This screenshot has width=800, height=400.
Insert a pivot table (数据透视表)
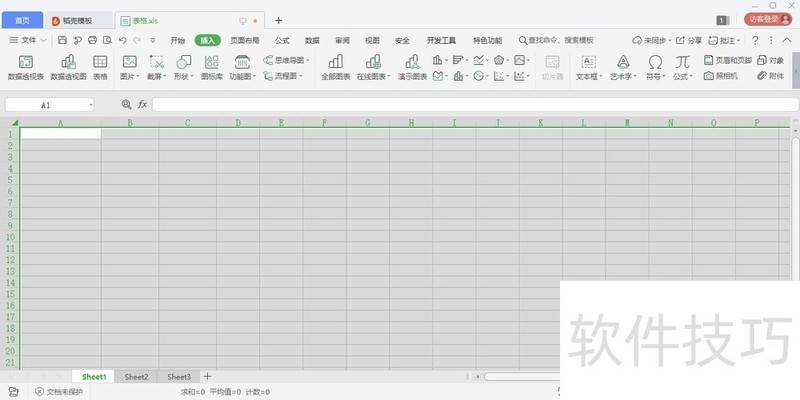tap(25, 67)
